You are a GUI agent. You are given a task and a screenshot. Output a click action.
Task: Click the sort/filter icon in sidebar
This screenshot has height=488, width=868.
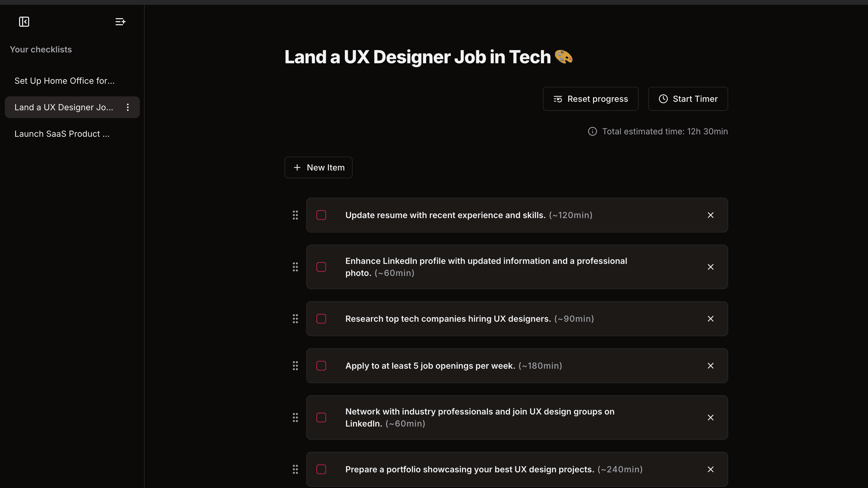point(120,21)
